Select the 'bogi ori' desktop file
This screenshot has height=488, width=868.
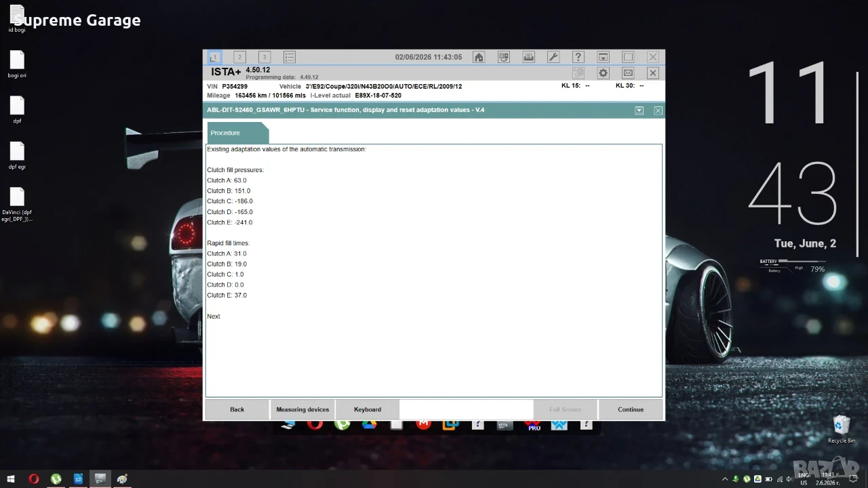pyautogui.click(x=17, y=64)
